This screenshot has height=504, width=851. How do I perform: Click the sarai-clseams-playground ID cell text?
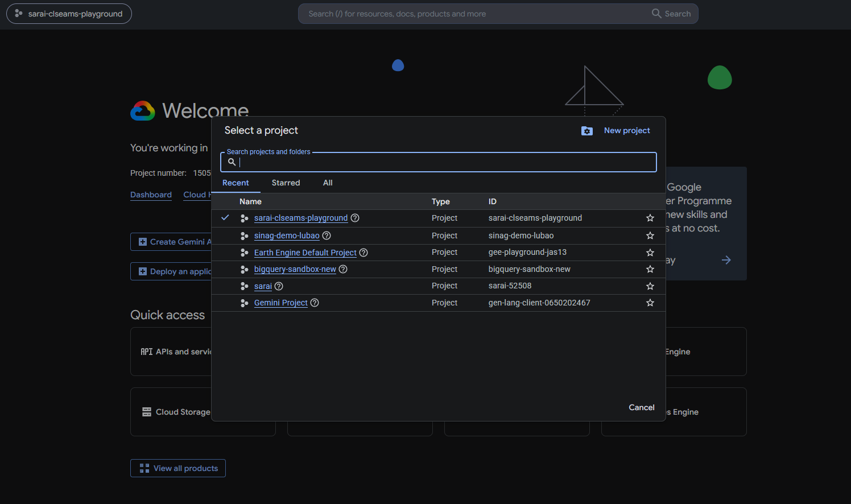point(535,218)
